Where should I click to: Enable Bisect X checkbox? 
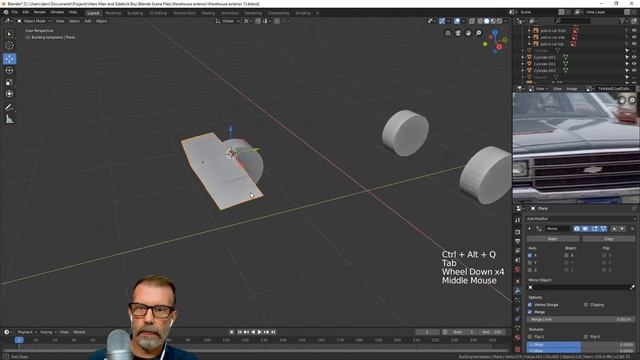pyautogui.click(x=566, y=255)
